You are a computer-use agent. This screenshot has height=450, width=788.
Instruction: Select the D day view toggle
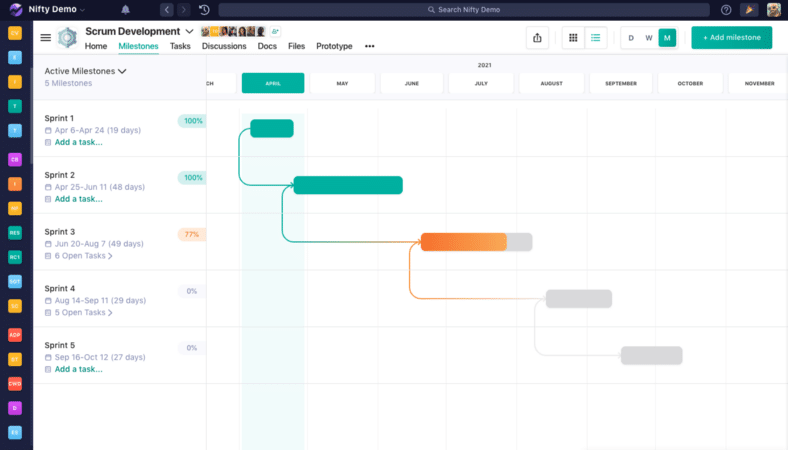[x=631, y=38]
